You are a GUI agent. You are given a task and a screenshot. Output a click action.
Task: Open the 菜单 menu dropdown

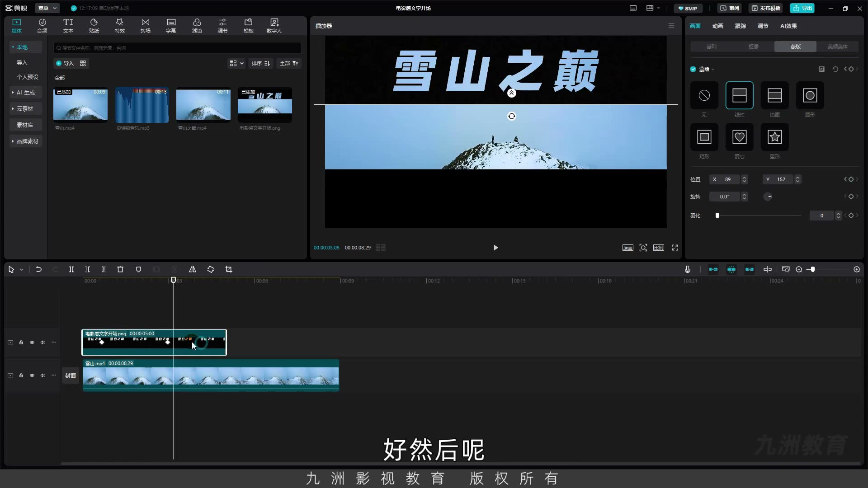47,8
